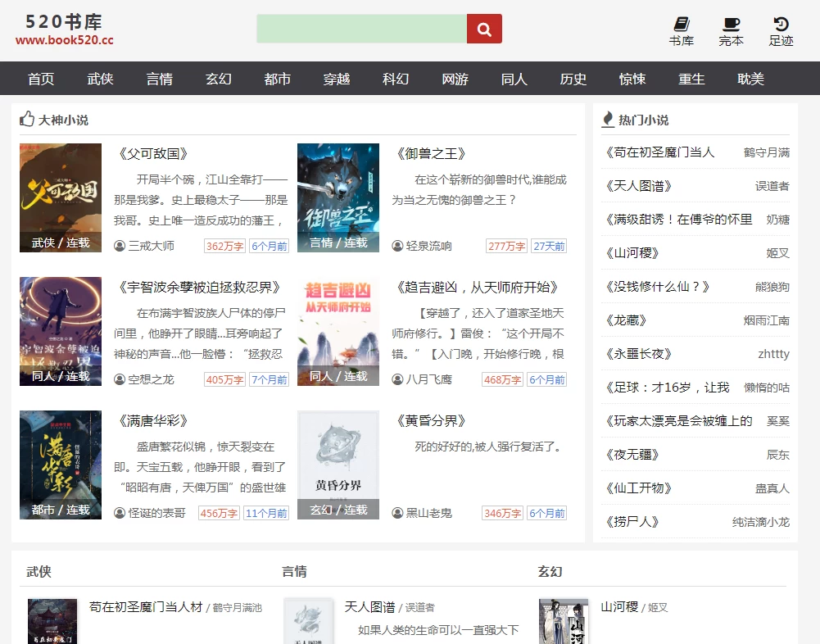Click 《捞尸人》 in the popular list
Image resolution: width=820 pixels, height=644 pixels.
tap(632, 522)
